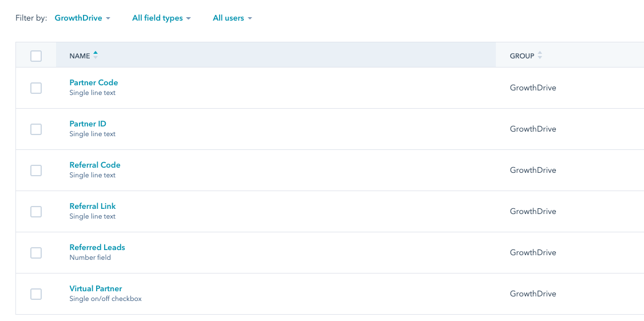Click the GROUP column header label
Image resolution: width=644 pixels, height=321 pixels.
(522, 56)
